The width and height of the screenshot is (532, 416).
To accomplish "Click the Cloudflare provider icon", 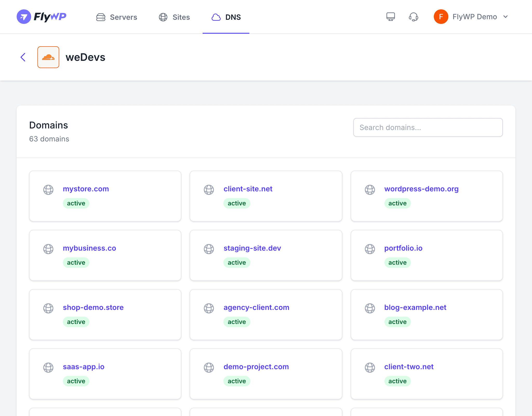I will (48, 57).
